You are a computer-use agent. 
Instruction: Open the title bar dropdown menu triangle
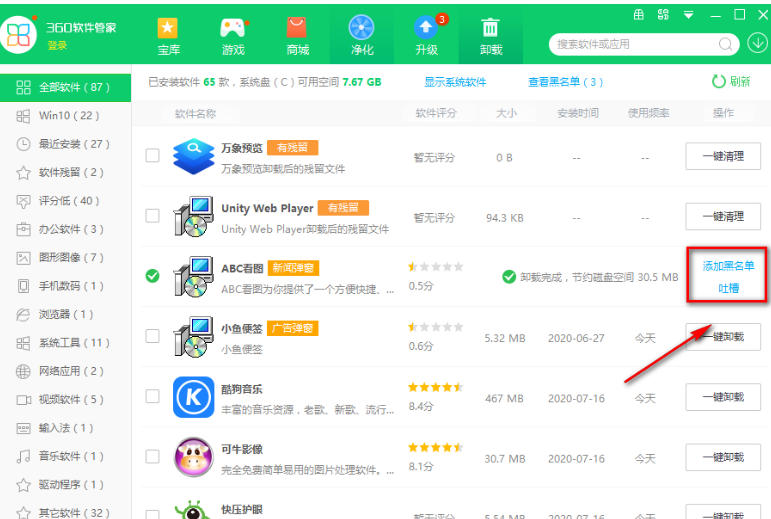coord(688,15)
